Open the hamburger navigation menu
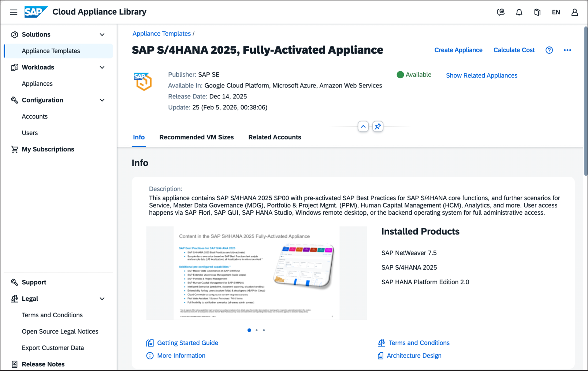The height and width of the screenshot is (371, 588). [14, 12]
